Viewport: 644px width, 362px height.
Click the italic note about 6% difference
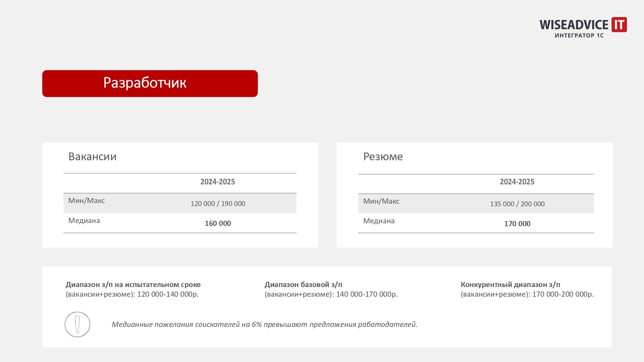264,324
